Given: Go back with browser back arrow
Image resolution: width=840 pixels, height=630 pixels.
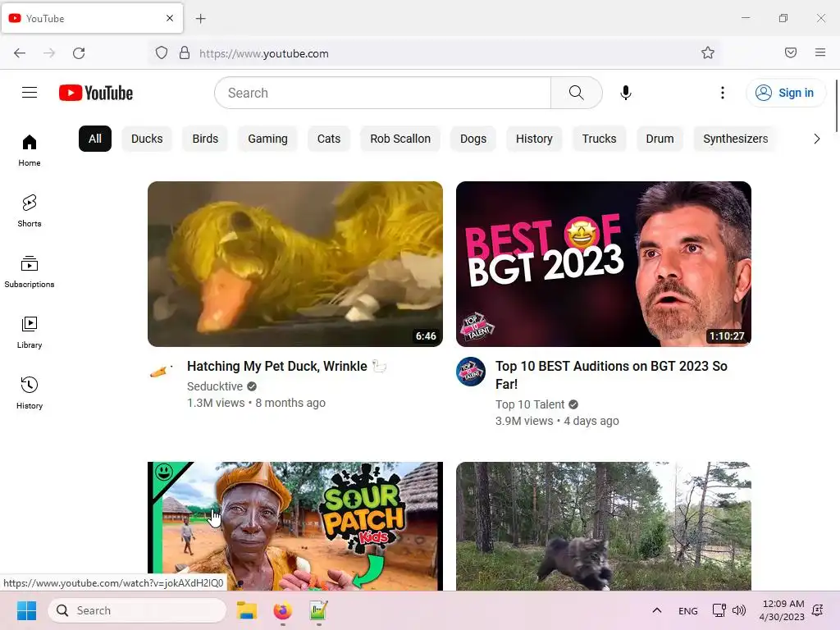Looking at the screenshot, I should (x=20, y=53).
